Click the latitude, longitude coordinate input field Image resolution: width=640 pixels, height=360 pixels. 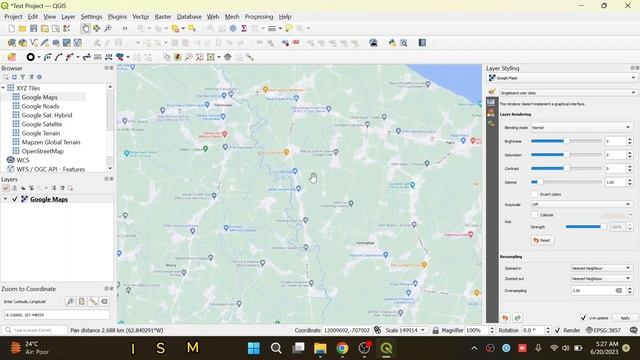tap(57, 315)
